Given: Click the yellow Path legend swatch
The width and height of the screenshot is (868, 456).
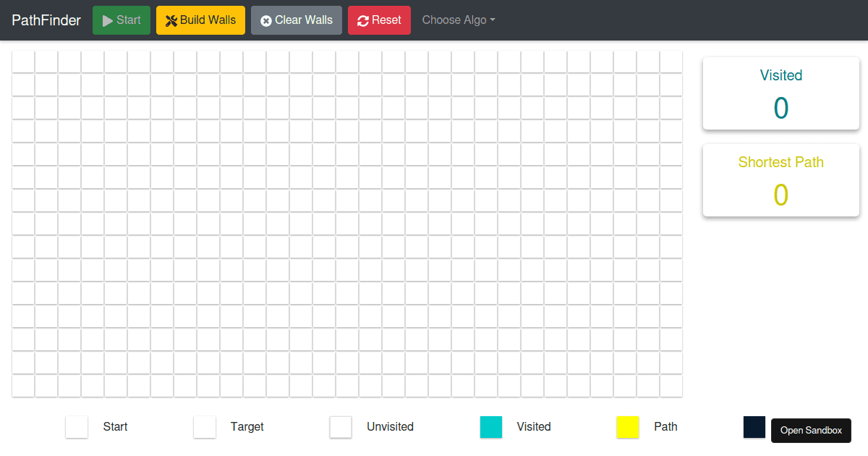Looking at the screenshot, I should pos(628,427).
